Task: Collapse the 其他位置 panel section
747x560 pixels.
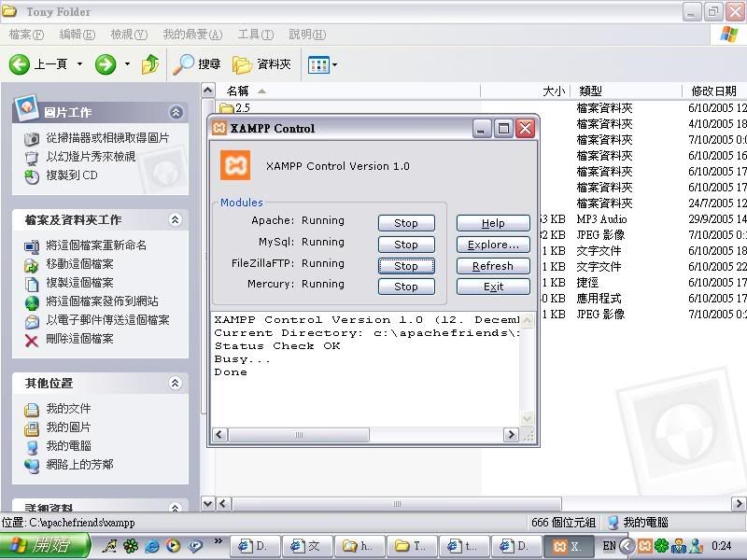Action: (176, 383)
